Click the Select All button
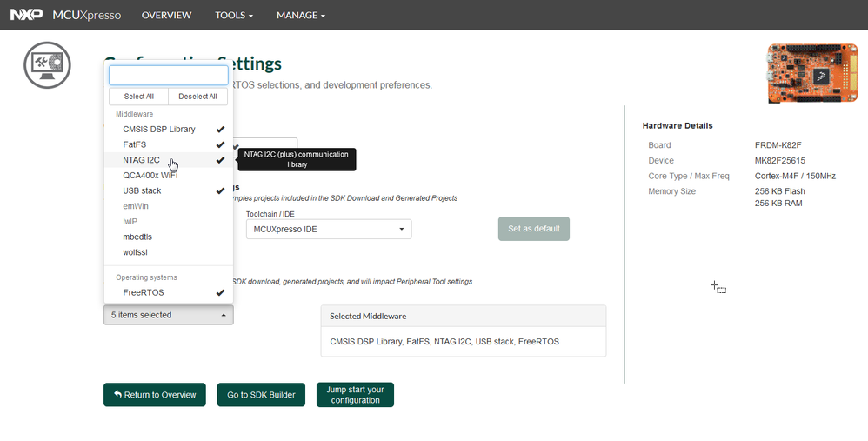This screenshot has height=441, width=868. point(138,97)
